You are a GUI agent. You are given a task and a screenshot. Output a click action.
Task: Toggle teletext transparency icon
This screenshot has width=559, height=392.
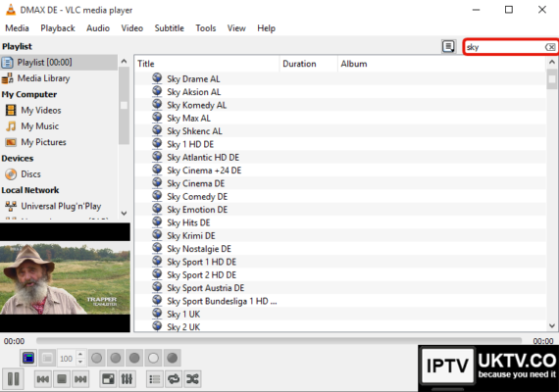point(47,358)
